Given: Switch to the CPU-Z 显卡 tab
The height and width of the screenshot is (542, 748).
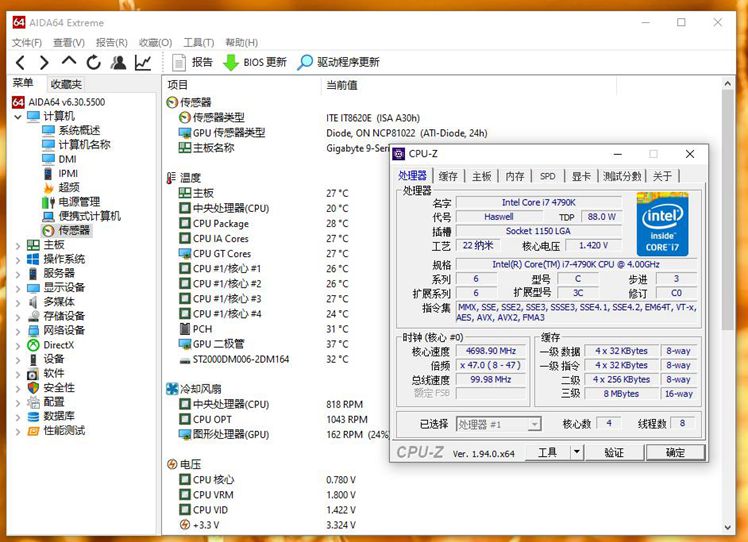Looking at the screenshot, I should pyautogui.click(x=581, y=176).
